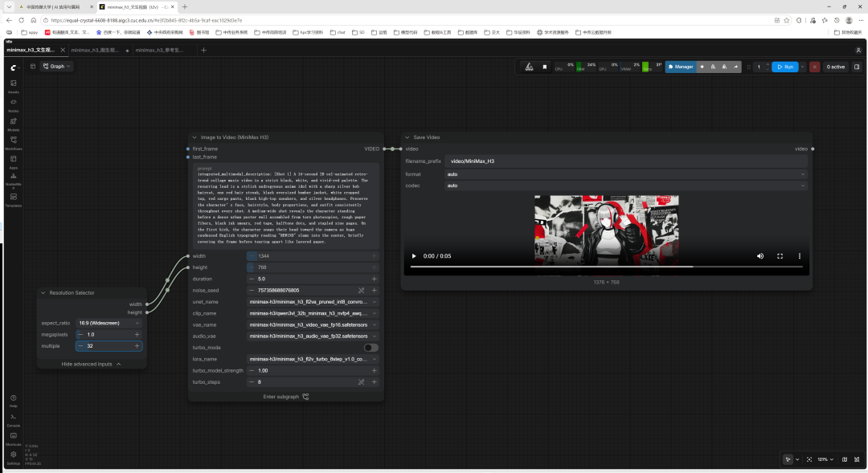
Task: Click the Manager share arrow icon
Action: point(735,67)
